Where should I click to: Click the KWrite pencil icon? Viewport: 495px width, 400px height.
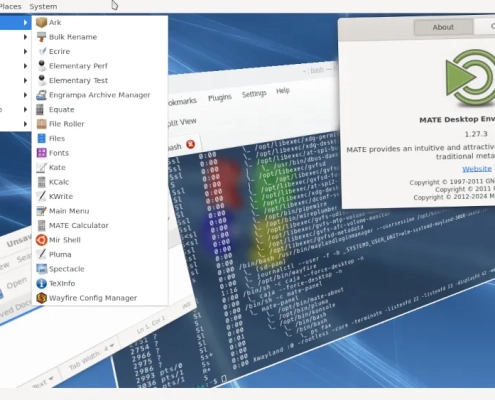pyautogui.click(x=41, y=196)
